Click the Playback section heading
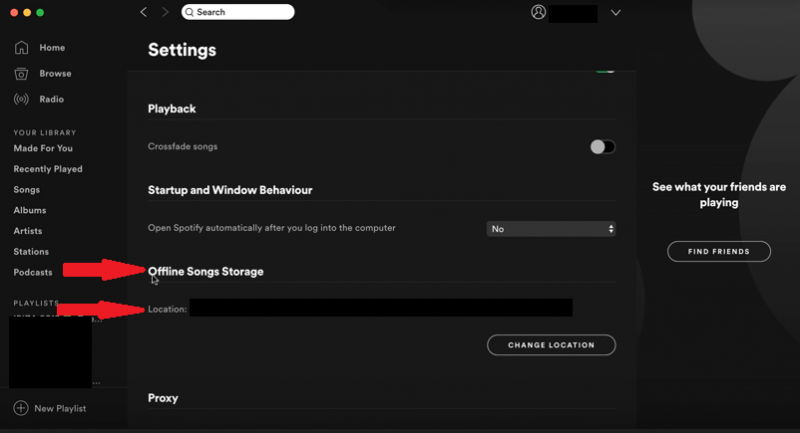800x433 pixels. pos(172,109)
